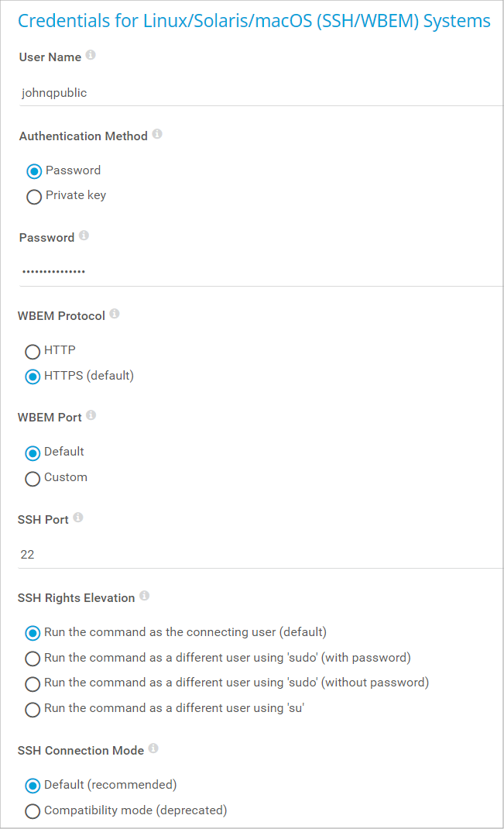This screenshot has height=829, width=504.
Task: Enable Compatibility mode (deprecated)
Action: click(33, 811)
